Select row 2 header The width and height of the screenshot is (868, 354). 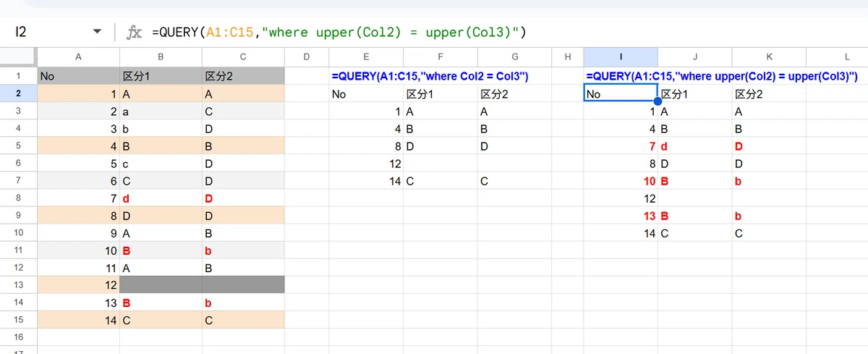point(18,93)
